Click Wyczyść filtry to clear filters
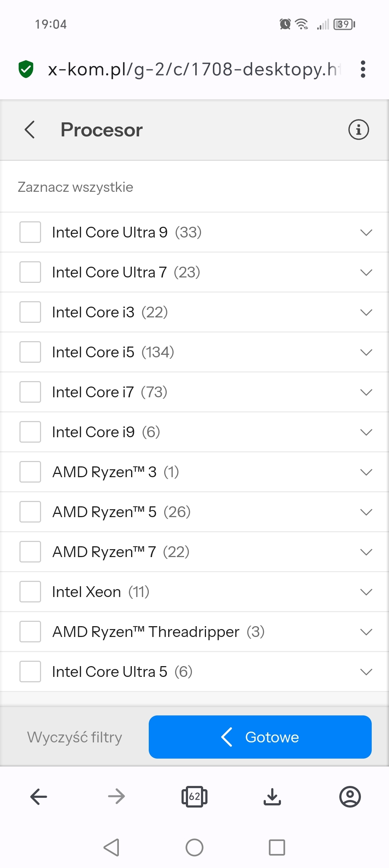This screenshot has width=389, height=868. pyautogui.click(x=75, y=737)
